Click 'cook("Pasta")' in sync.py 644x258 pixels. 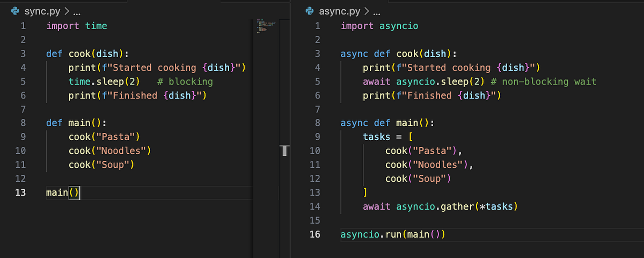tap(105, 137)
